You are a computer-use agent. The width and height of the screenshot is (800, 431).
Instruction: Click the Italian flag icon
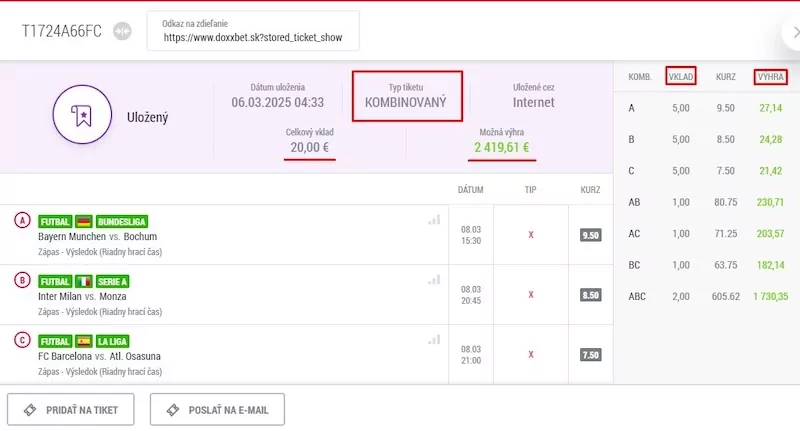coord(84,282)
